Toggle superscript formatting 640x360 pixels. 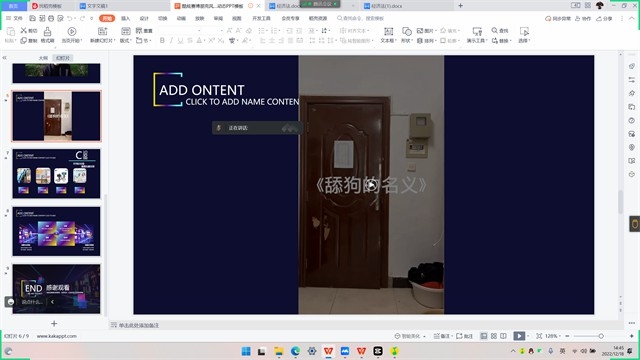tap(211, 40)
